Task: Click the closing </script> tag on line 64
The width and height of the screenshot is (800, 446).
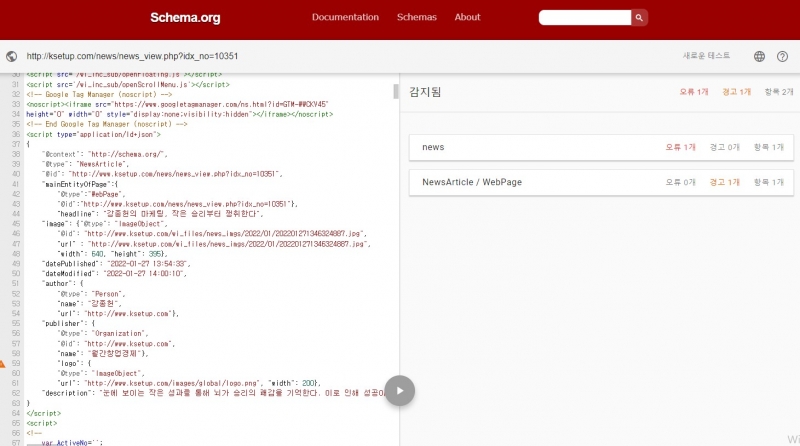Action: pos(43,413)
